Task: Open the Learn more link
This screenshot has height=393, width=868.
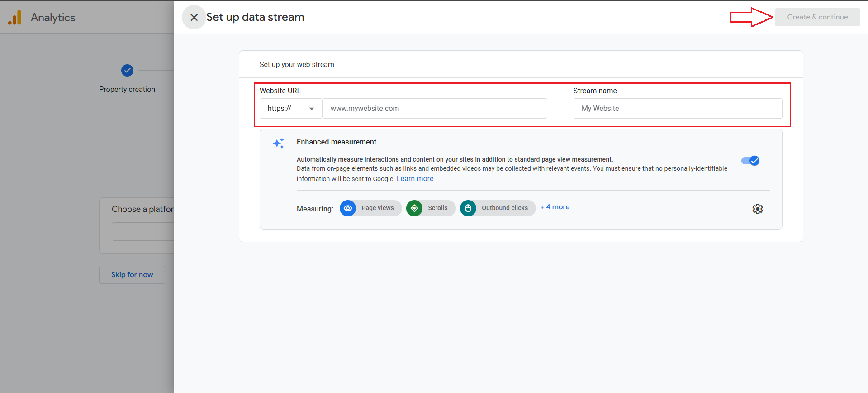Action: 415,179
